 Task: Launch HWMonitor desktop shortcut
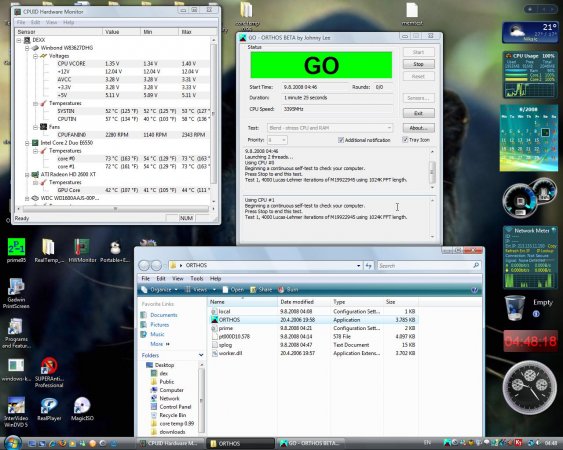tap(82, 247)
